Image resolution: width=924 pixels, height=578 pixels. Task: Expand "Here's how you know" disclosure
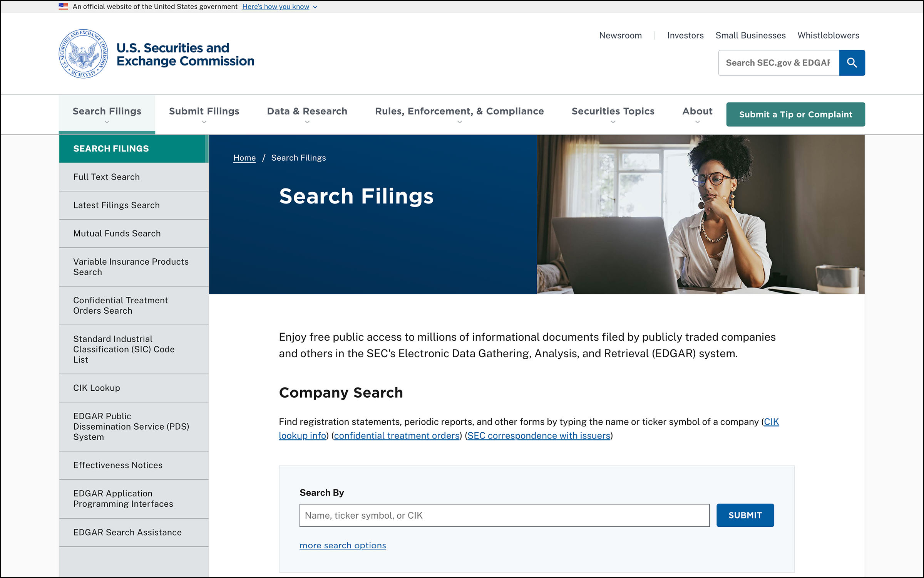(276, 7)
